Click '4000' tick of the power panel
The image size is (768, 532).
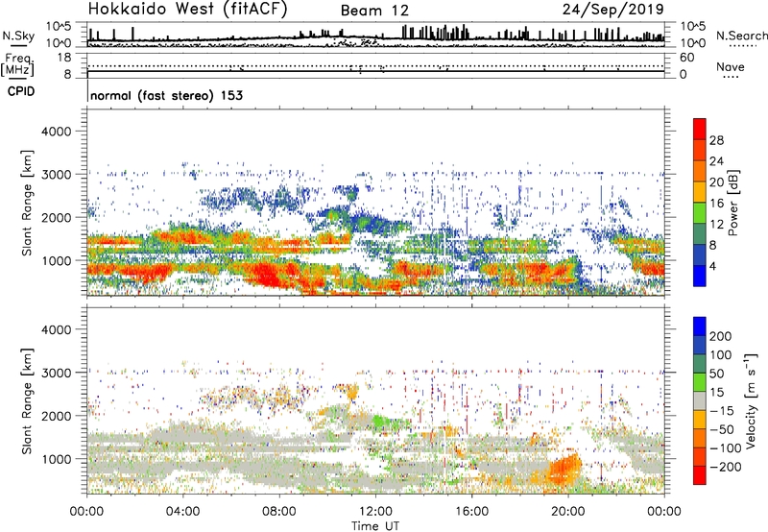tap(57, 132)
